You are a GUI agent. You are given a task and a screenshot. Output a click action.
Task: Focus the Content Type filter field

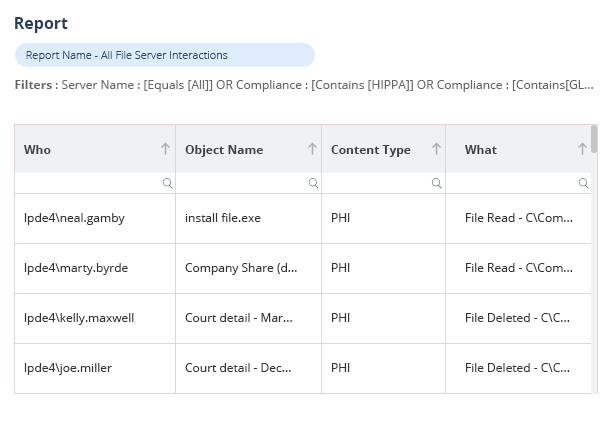[376, 183]
